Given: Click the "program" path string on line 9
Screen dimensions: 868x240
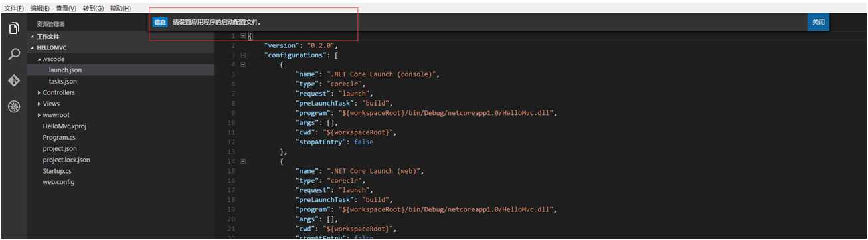Looking at the screenshot, I should (446, 113).
